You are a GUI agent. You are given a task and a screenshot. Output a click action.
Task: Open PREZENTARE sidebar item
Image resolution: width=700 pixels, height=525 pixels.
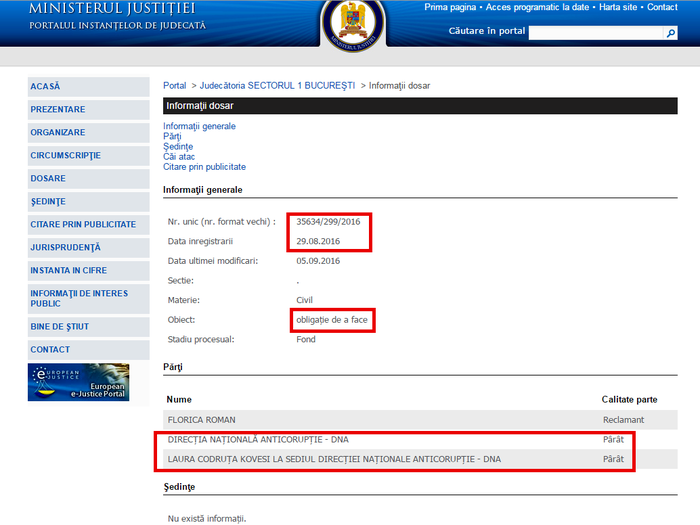(x=88, y=109)
